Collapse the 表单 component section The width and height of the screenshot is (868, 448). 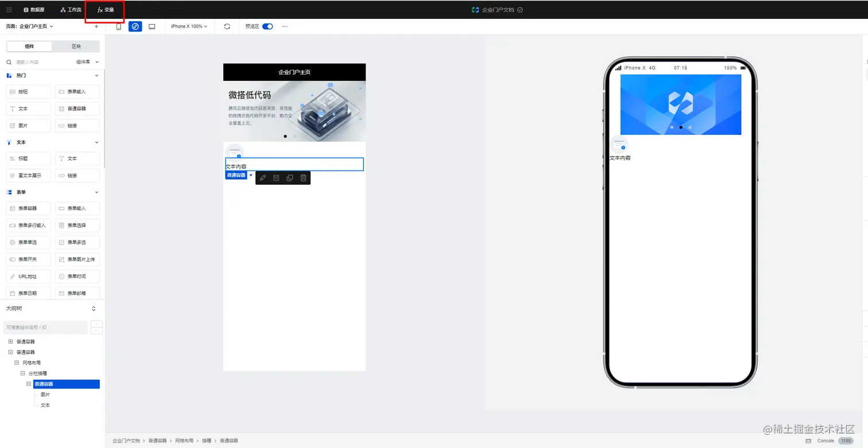tap(96, 192)
